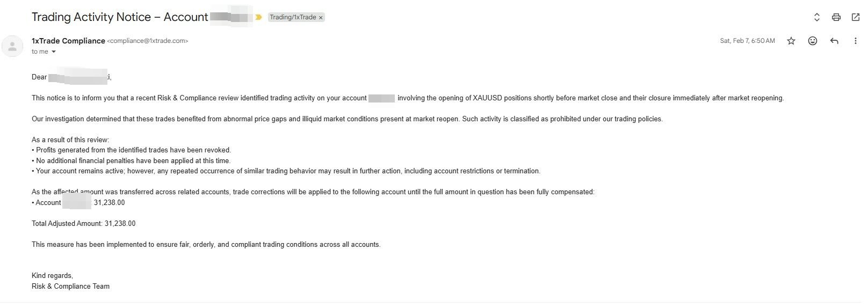
Task: Print this email with the printer icon
Action: [836, 17]
